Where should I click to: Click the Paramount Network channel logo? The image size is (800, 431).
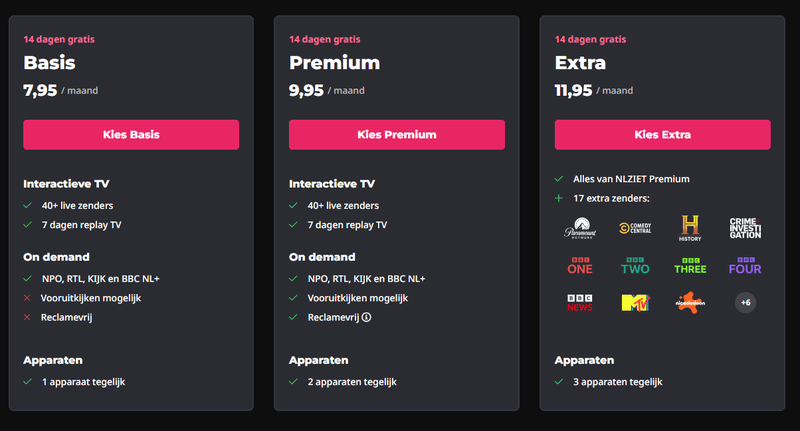[579, 228]
